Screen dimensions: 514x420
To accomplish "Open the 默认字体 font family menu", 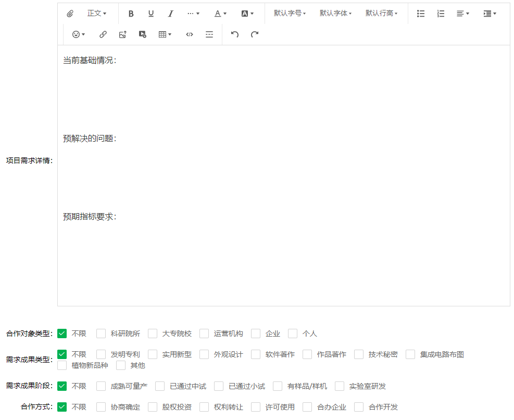I will 335,14.
